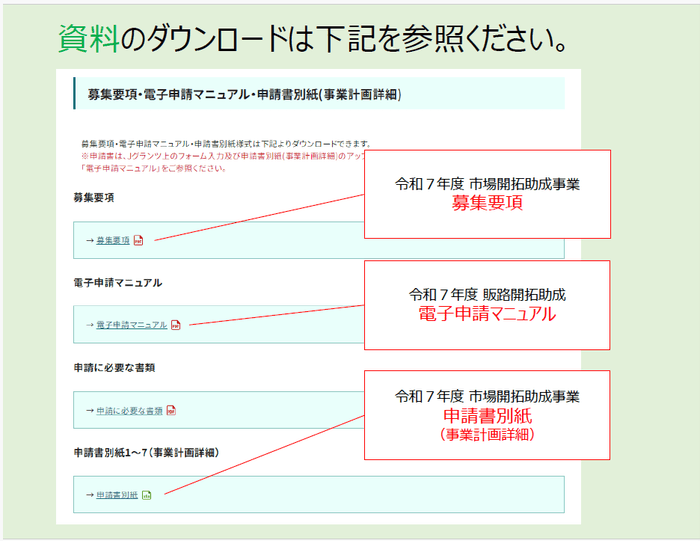Click the bold 申請に必要な書類 section heading

114,367
